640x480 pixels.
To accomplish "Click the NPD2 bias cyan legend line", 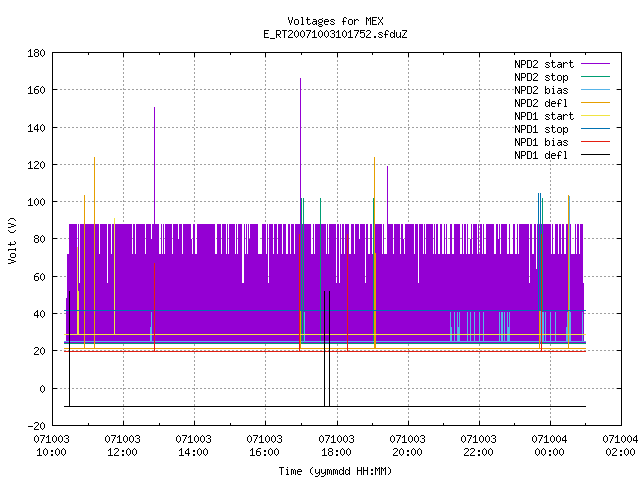I will pyautogui.click(x=595, y=90).
